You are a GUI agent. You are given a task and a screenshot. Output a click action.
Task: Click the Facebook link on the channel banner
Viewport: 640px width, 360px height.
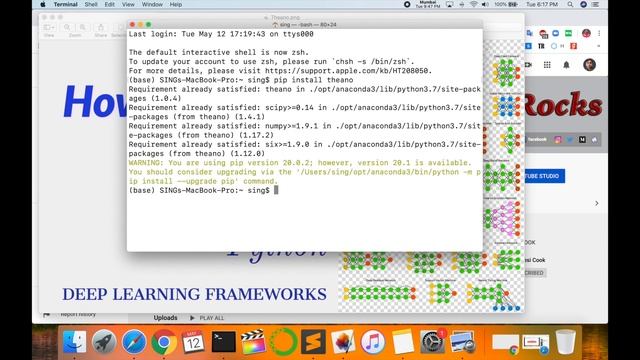(537, 140)
